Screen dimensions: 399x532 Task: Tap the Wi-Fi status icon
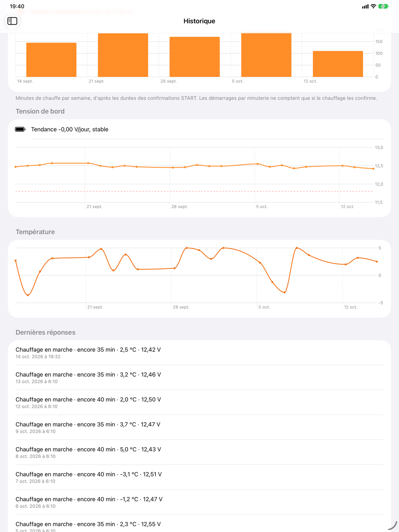pos(373,6)
